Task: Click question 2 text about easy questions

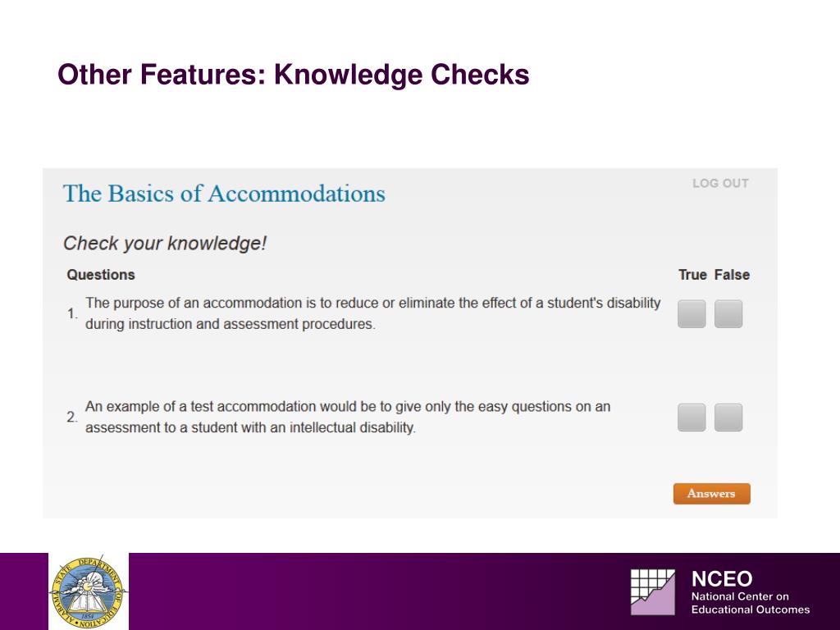Action: coord(348,417)
